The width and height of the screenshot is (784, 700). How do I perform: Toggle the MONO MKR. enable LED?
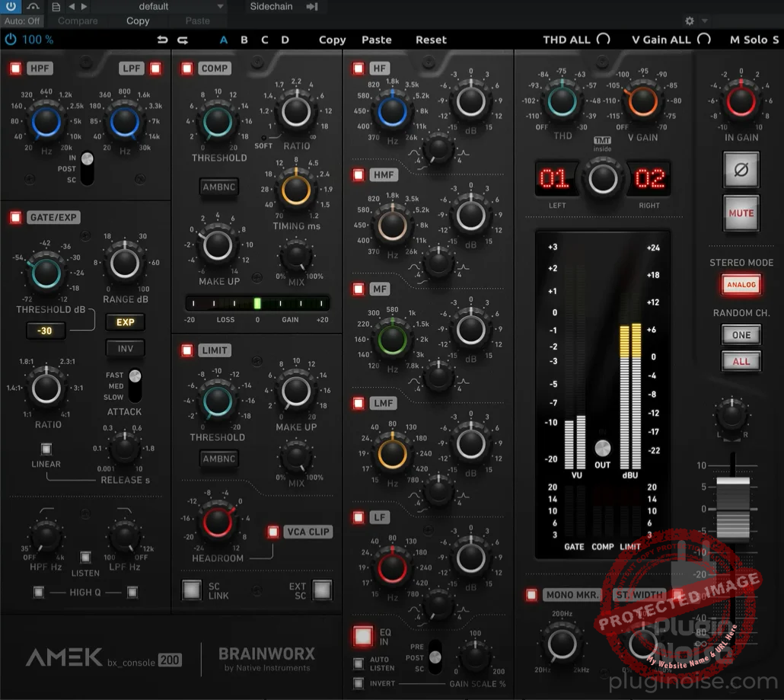coord(531,594)
